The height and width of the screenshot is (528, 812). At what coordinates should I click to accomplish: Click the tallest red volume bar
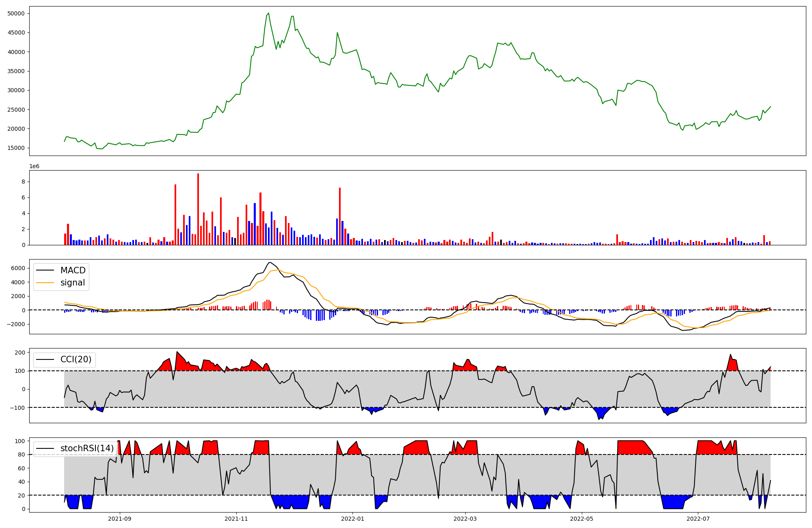click(198, 209)
